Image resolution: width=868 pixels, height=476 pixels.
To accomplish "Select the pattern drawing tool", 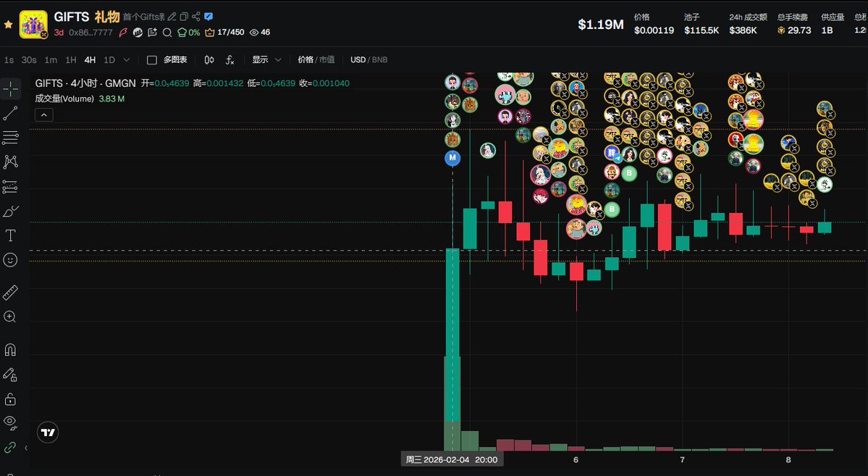I will click(x=11, y=162).
